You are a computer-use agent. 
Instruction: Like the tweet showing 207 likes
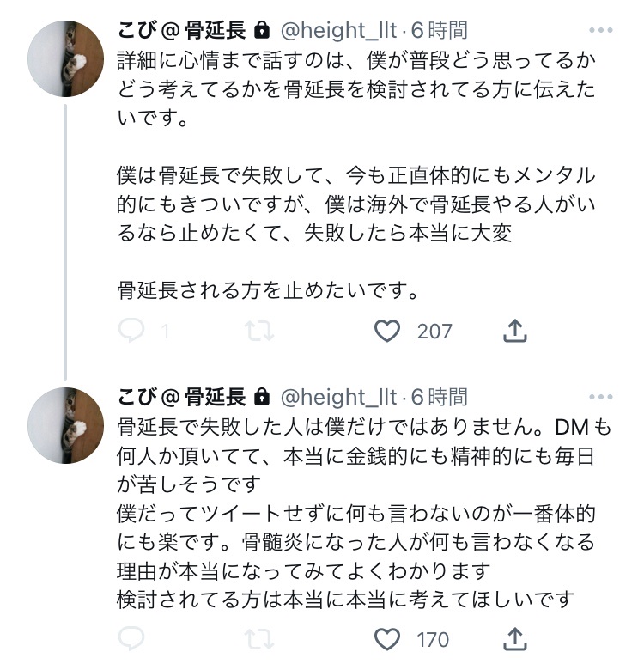(x=389, y=331)
